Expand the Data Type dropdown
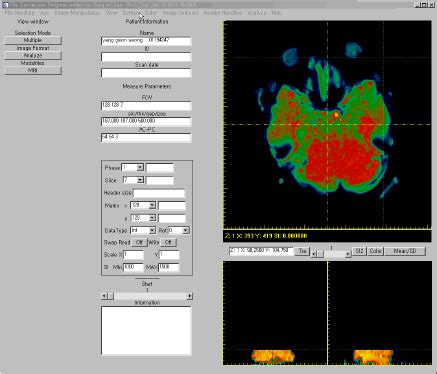437x374 pixels. coord(152,230)
